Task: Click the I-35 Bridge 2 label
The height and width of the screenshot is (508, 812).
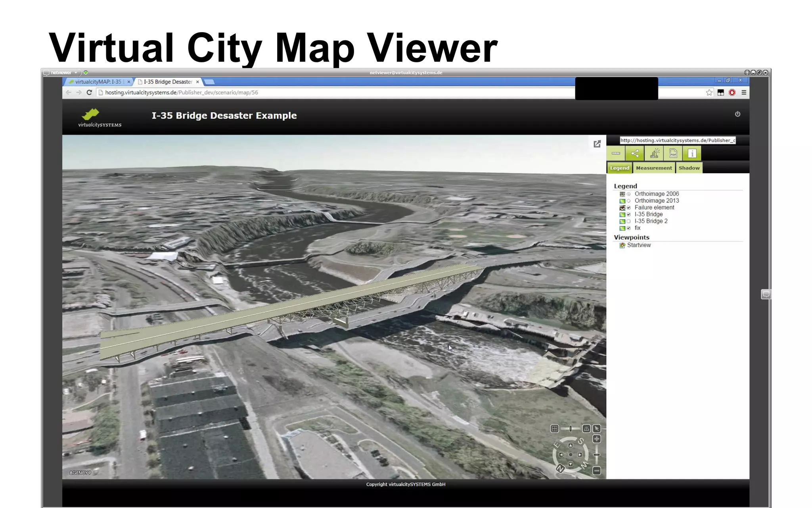Action: [x=651, y=221]
